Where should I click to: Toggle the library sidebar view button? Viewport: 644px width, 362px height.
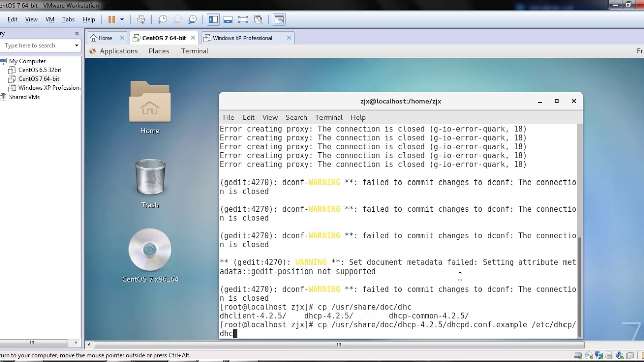coord(213,19)
